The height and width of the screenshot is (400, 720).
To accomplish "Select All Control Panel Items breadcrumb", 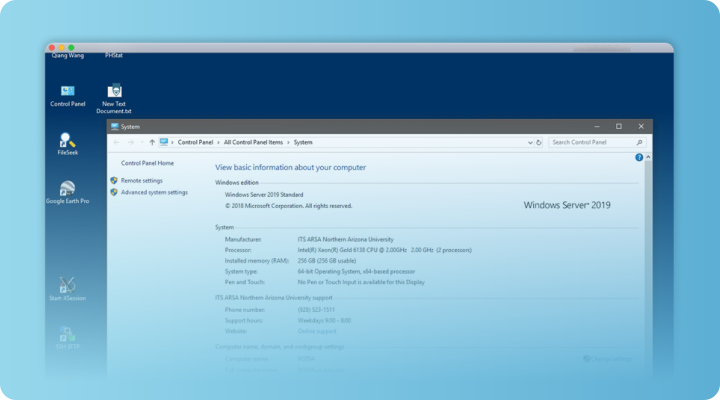I will [x=254, y=142].
